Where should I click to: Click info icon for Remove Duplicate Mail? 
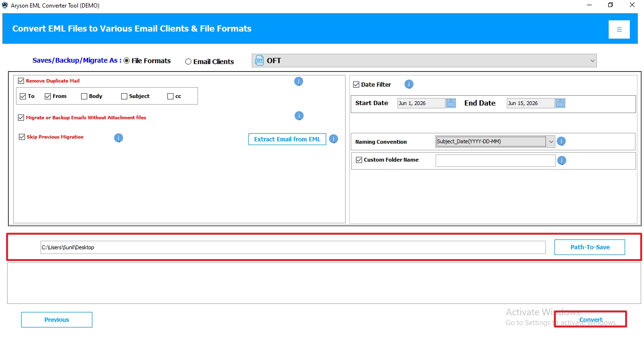298,82
